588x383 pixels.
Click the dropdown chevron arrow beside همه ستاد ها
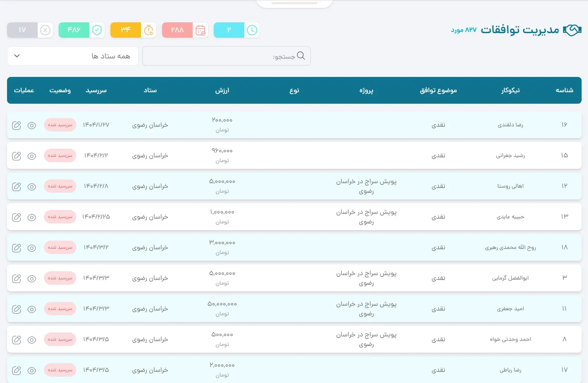(17, 56)
